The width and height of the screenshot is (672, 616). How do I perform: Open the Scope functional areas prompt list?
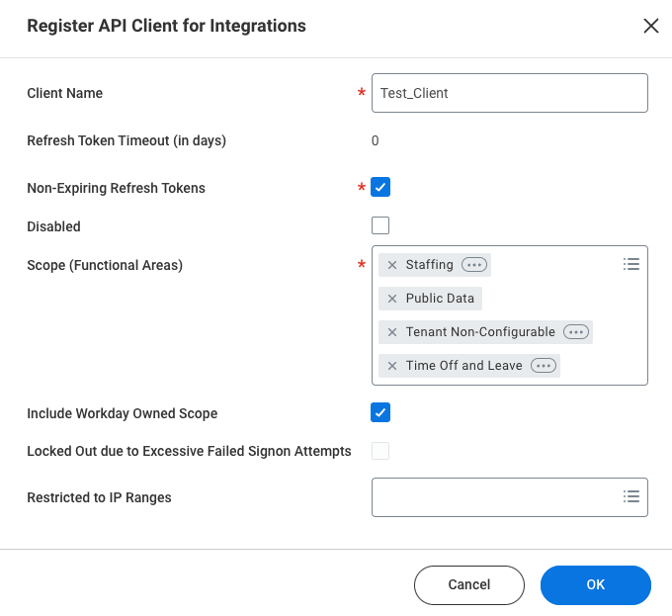(x=631, y=264)
